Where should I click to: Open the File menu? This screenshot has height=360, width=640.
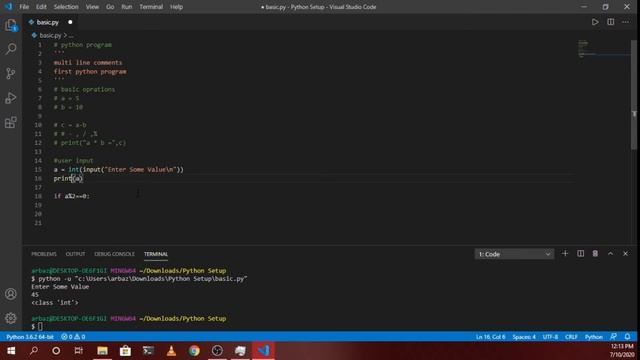[x=24, y=7]
